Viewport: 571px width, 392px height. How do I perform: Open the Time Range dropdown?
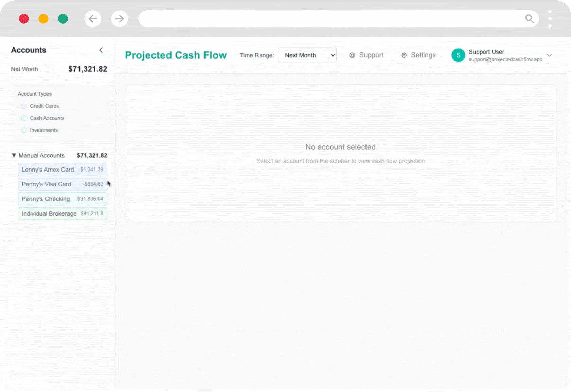307,55
